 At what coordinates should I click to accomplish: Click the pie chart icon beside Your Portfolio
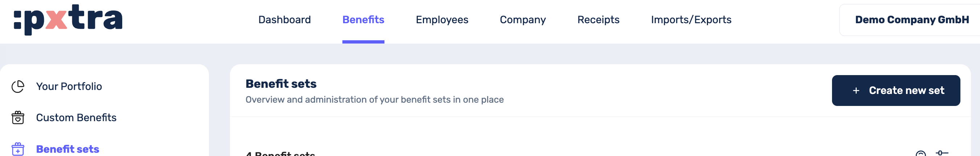[x=17, y=86]
